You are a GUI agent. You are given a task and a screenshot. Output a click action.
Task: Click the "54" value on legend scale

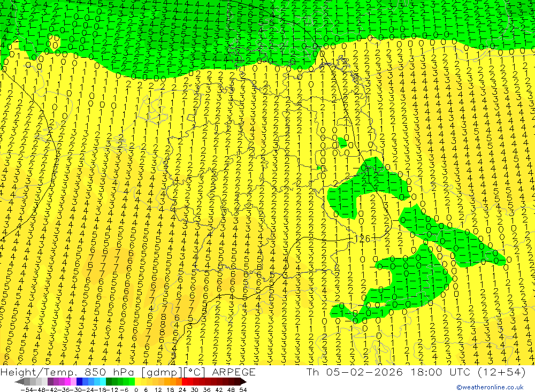point(243,390)
